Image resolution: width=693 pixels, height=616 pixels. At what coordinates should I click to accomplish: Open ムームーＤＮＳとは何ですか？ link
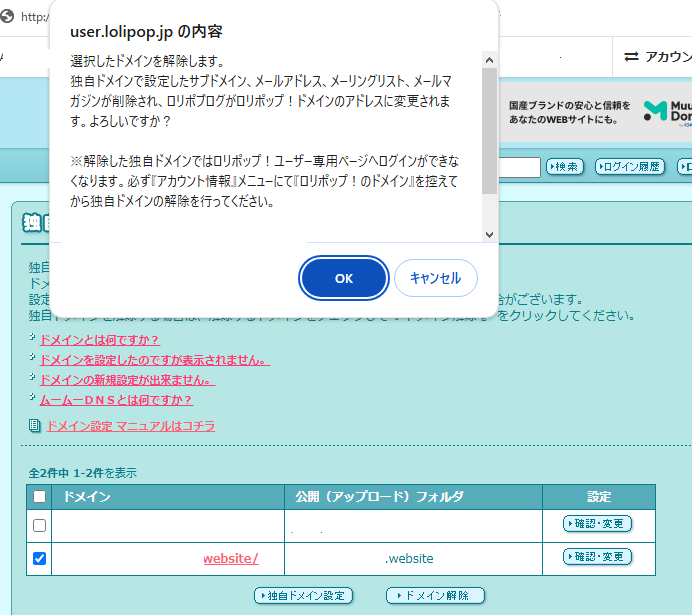point(116,400)
